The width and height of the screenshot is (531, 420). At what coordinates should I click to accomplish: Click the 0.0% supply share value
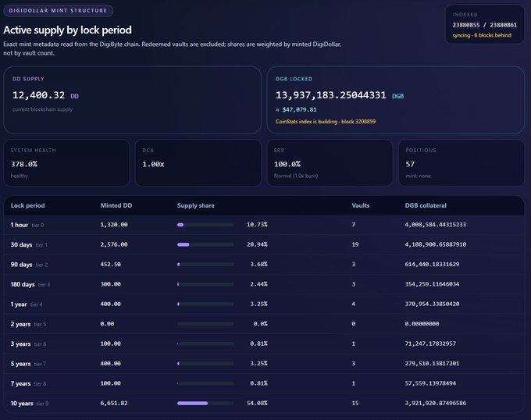click(260, 323)
